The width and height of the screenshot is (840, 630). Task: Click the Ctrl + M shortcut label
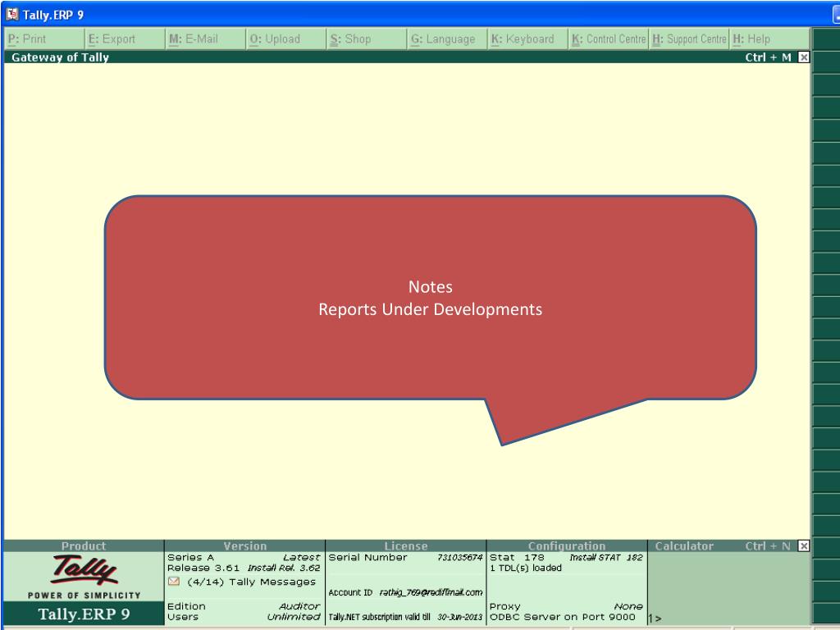tap(768, 57)
